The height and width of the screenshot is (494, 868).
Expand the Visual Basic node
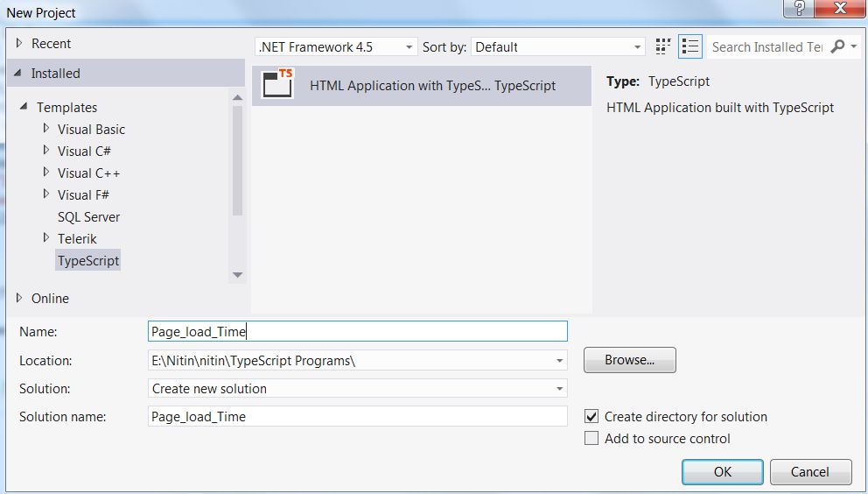[46, 129]
